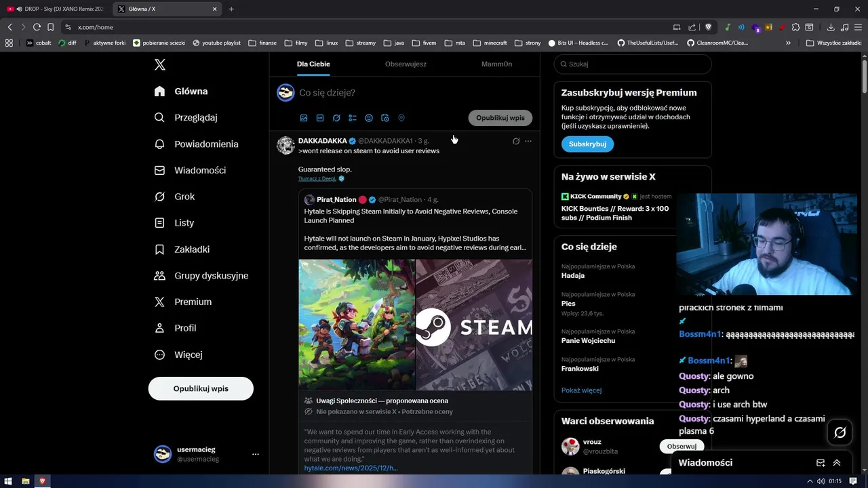Click the Brave Shields icon in address bar

[708, 27]
